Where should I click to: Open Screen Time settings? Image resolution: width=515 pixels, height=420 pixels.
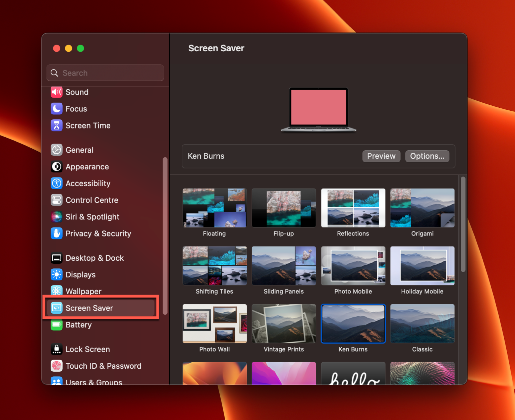[88, 125]
